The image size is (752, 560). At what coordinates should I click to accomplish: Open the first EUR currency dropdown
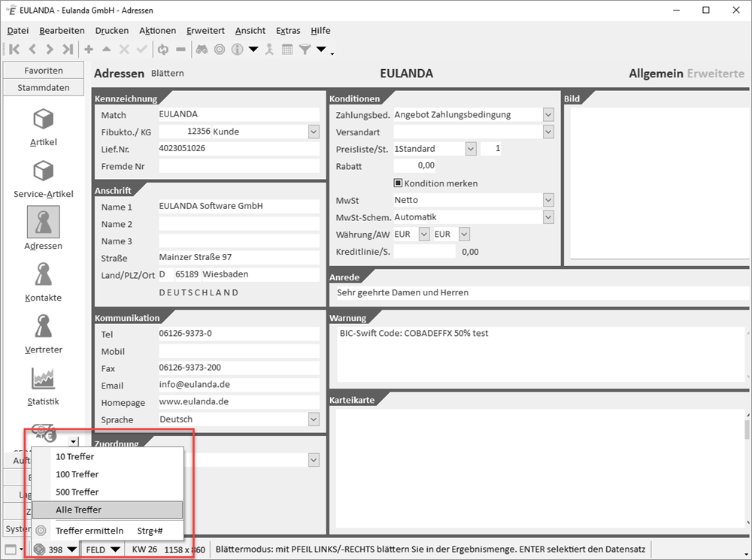pyautogui.click(x=424, y=235)
